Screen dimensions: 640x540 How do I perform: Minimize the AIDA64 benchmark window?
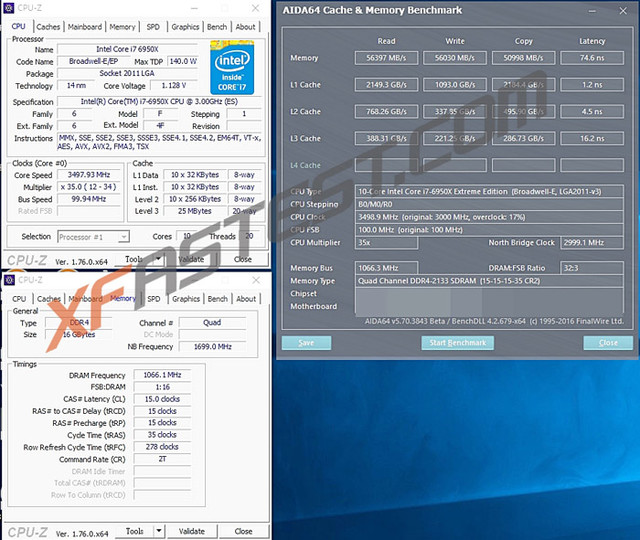tap(591, 11)
